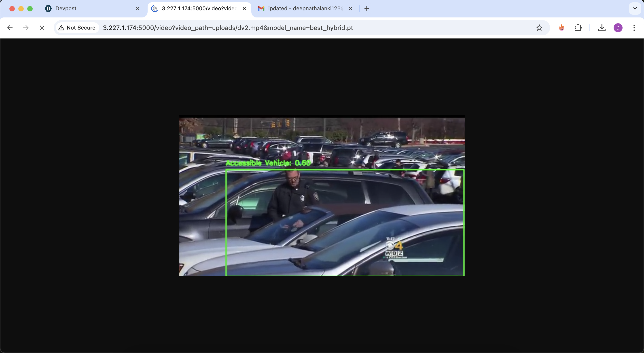644x353 pixels.
Task: Expand the tab search chevron
Action: pos(635,9)
